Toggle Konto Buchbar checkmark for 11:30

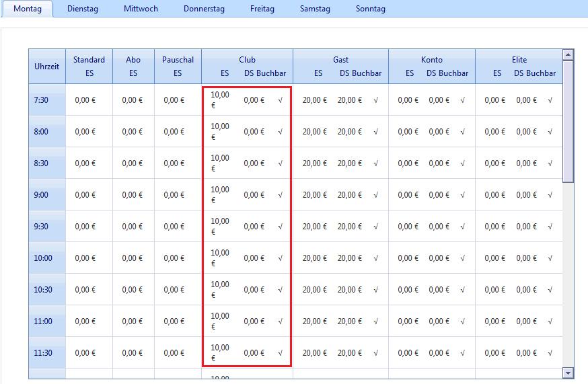tap(463, 353)
